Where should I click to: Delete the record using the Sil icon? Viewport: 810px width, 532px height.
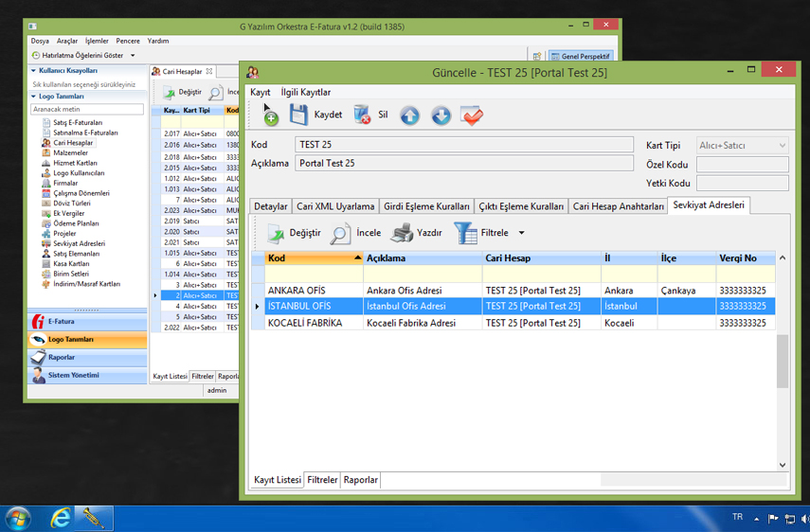362,115
